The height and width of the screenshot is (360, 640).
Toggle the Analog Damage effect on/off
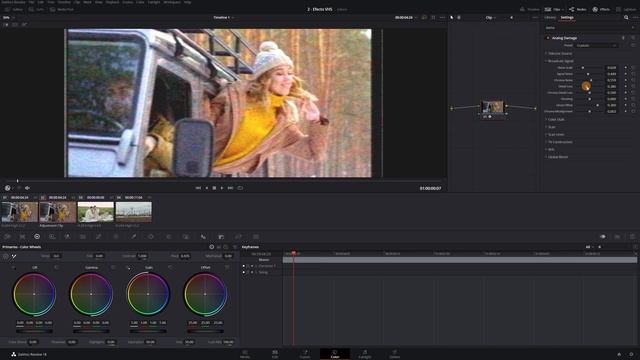click(x=548, y=38)
